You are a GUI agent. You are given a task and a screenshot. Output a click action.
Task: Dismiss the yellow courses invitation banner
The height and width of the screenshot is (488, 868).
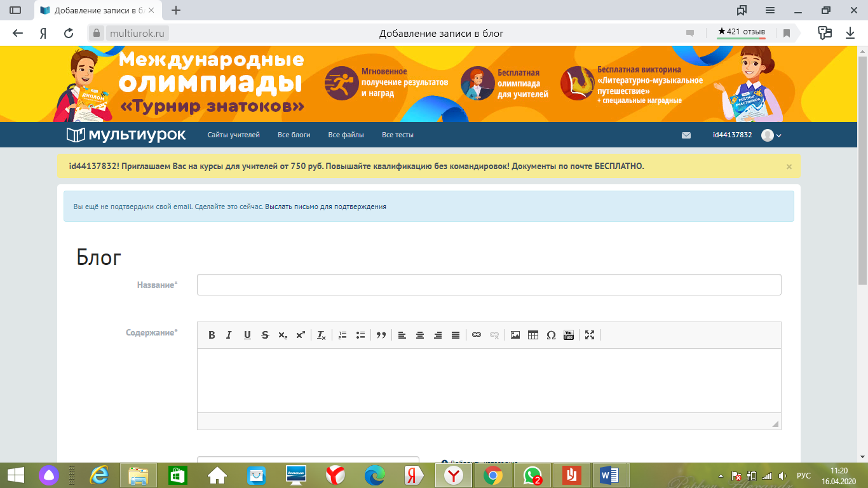tap(789, 166)
